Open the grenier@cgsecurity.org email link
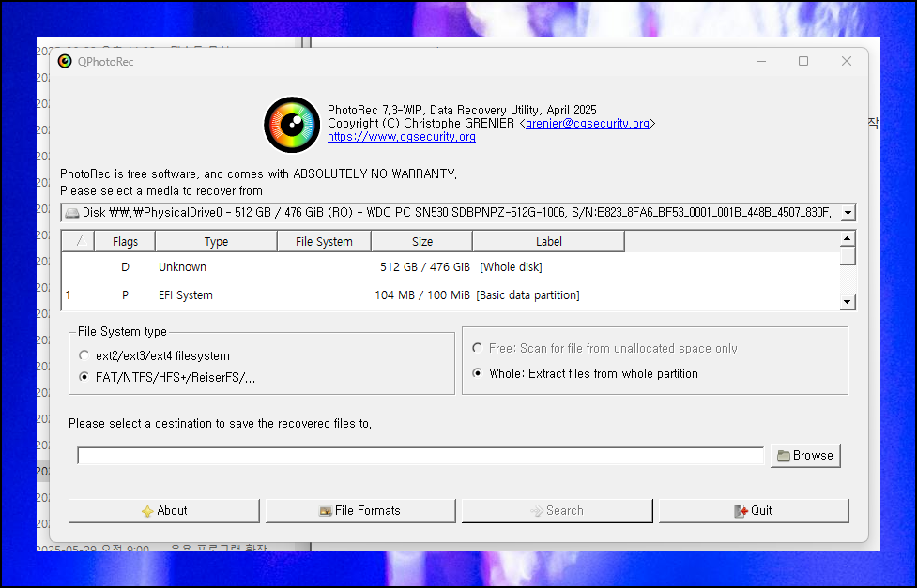Image resolution: width=917 pixels, height=588 pixels. (588, 124)
